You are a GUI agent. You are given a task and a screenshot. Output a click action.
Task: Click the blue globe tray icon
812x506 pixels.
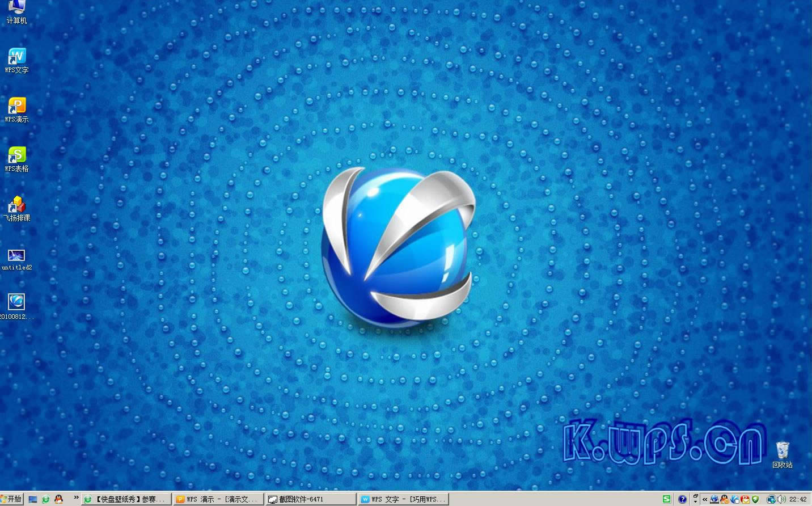(735, 499)
